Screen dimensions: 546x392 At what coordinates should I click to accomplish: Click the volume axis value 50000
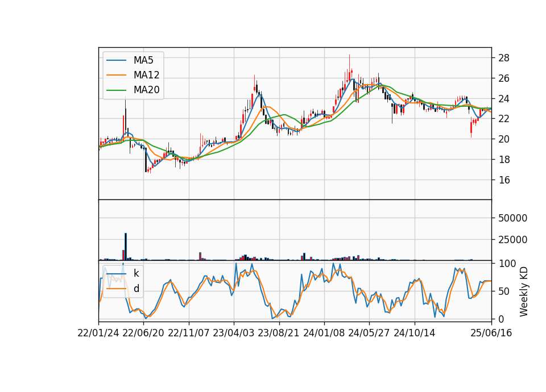[512, 218]
